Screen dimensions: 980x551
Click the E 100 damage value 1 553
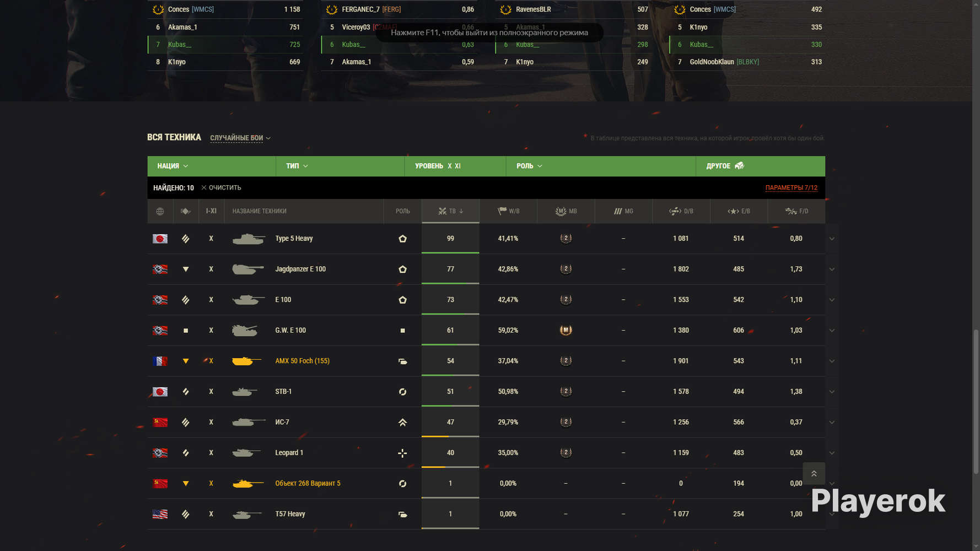point(681,300)
